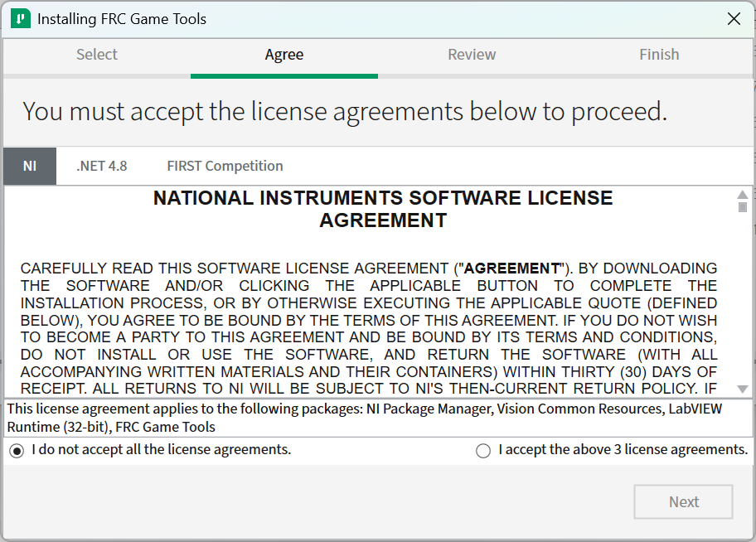The image size is (756, 542).
Task: Click the scrollbar down arrow
Action: (744, 389)
